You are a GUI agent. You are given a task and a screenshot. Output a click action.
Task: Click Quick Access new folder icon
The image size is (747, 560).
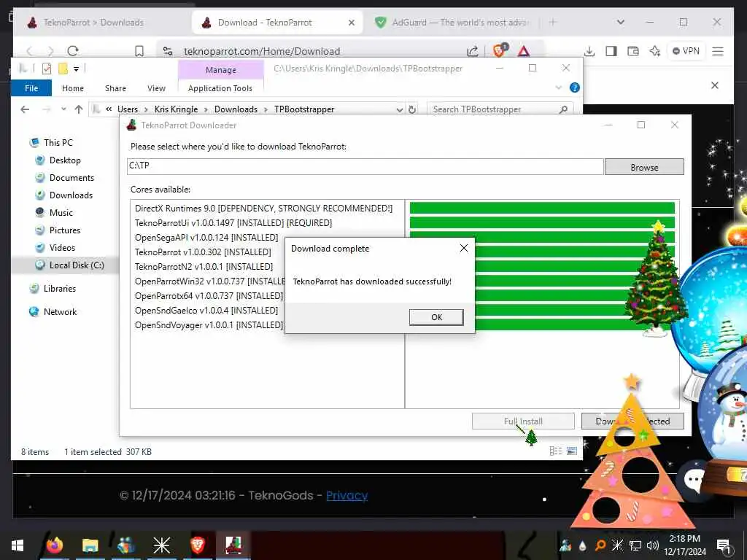[63, 69]
